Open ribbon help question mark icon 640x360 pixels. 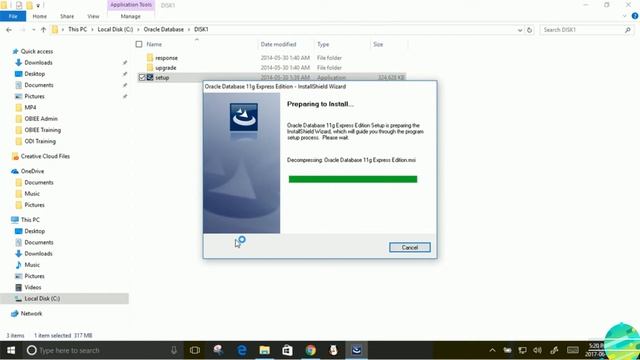click(635, 16)
